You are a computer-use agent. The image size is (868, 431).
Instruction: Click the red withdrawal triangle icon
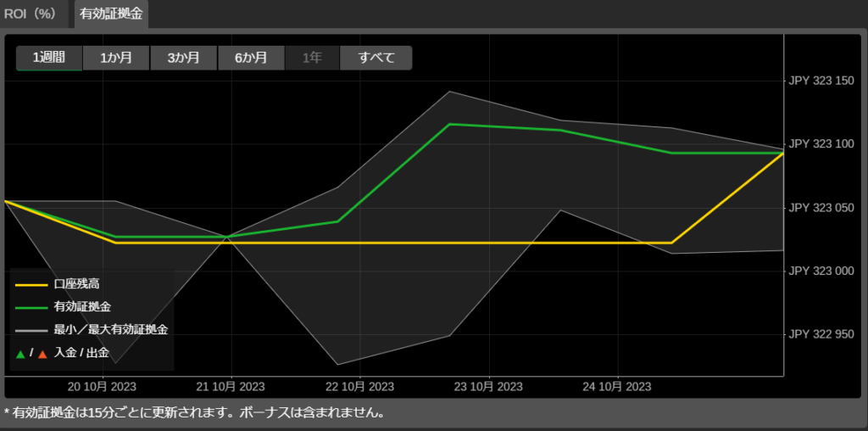42,353
